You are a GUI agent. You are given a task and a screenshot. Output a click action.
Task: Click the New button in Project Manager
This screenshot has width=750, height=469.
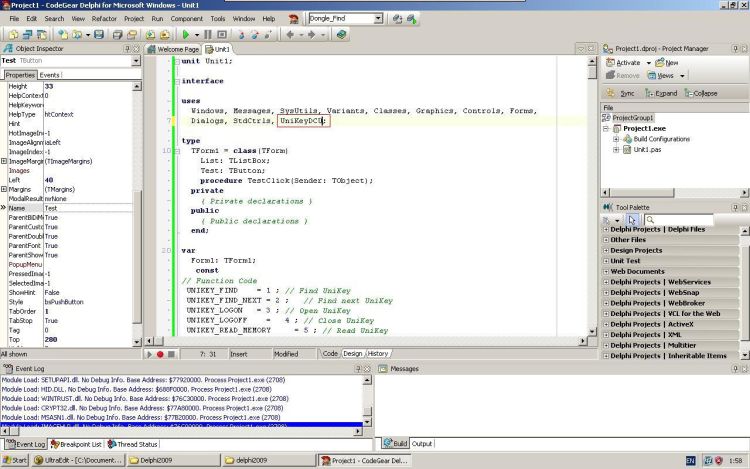[667, 63]
